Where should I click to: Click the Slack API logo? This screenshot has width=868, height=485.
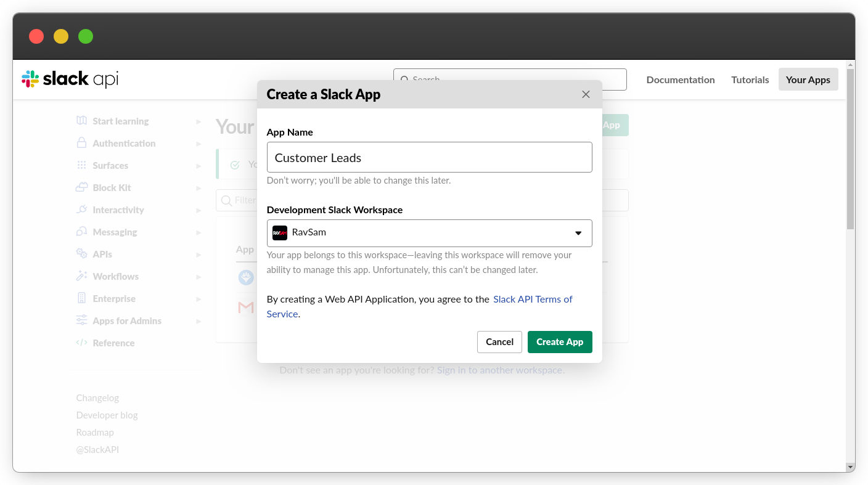tap(70, 79)
